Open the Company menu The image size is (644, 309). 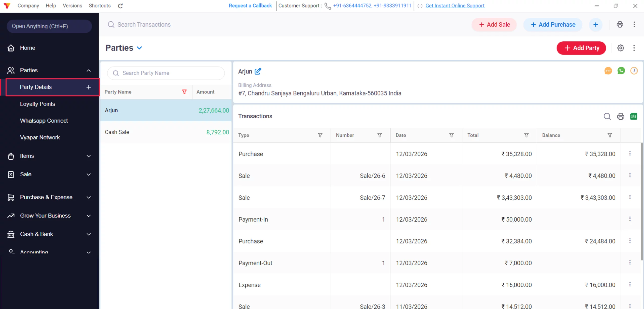click(28, 6)
